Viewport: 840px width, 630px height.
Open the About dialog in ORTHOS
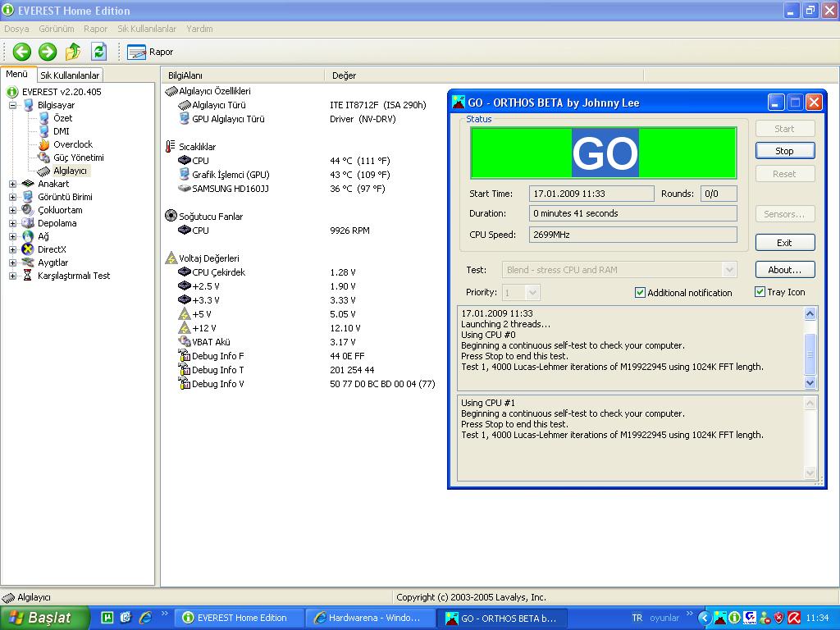pos(785,270)
